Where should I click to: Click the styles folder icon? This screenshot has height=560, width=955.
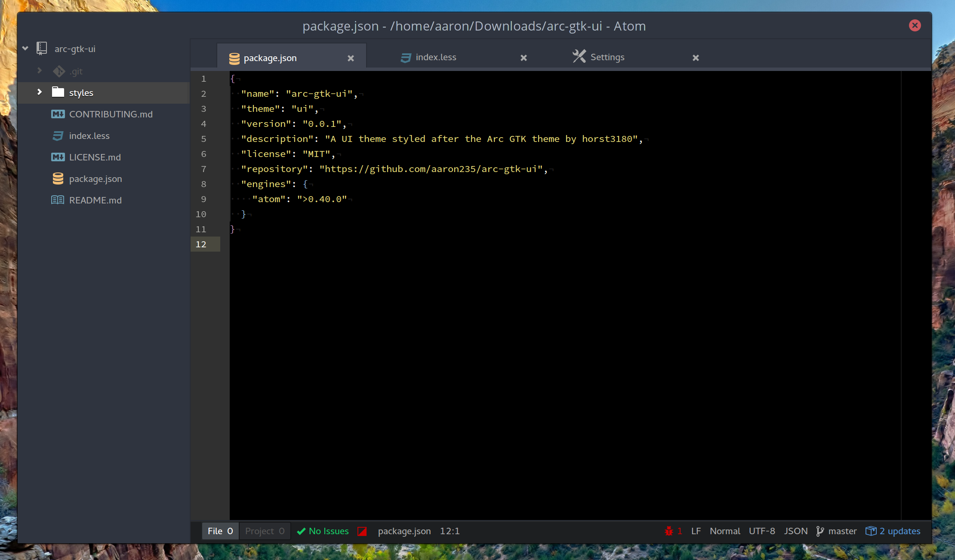[x=58, y=92]
